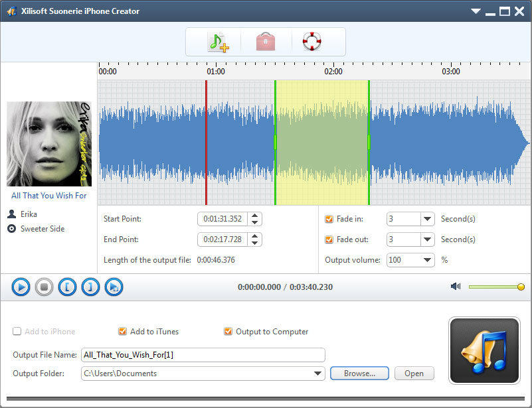Click the Fade in seconds value field

404,219
